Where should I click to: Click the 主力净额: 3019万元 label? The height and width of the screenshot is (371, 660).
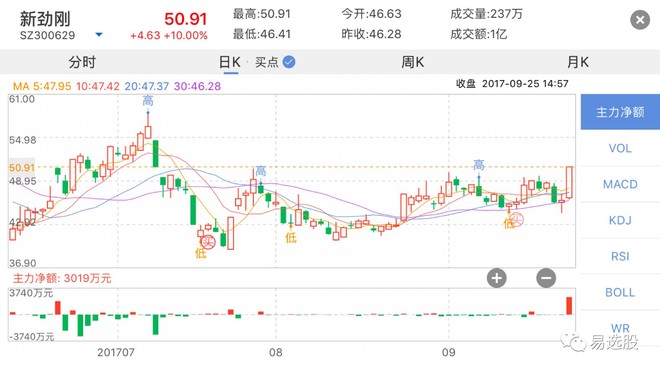point(62,278)
